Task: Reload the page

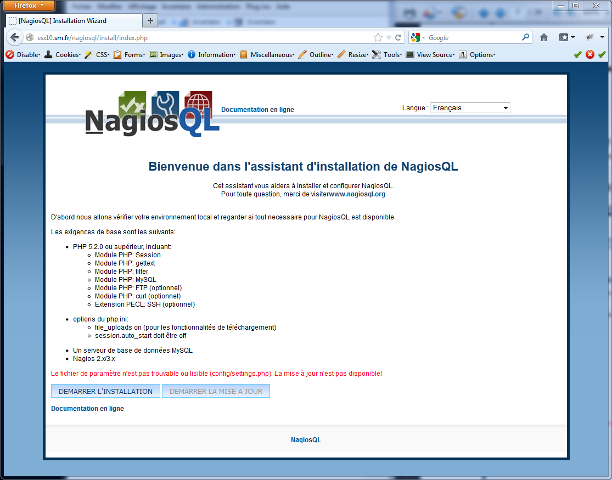Action: coord(398,37)
